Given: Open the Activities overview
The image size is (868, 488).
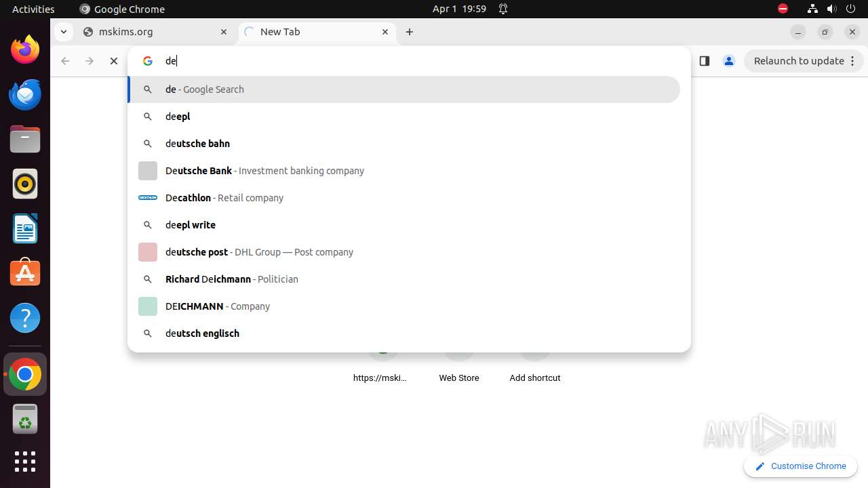Looking at the screenshot, I should [x=33, y=9].
